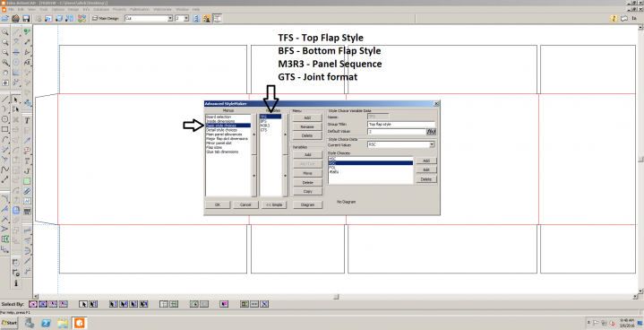
Task: Click the formula button beside Default Value
Action: coord(431,132)
